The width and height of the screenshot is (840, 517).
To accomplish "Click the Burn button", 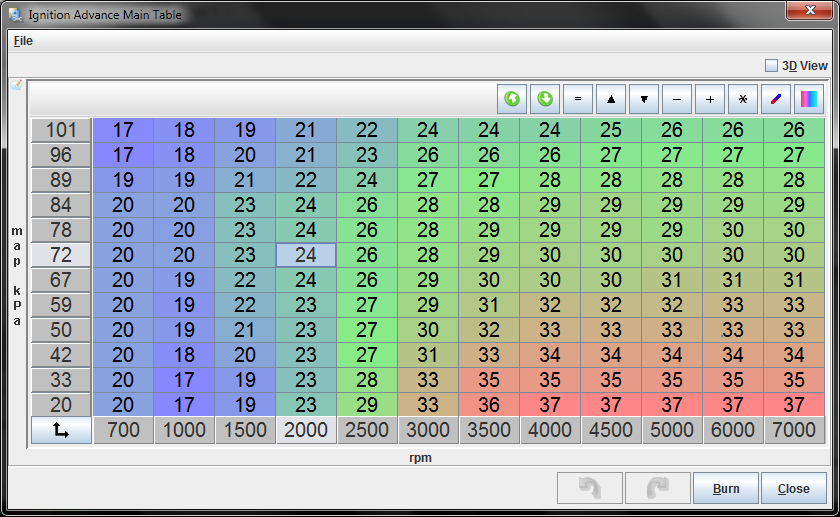I will point(726,488).
